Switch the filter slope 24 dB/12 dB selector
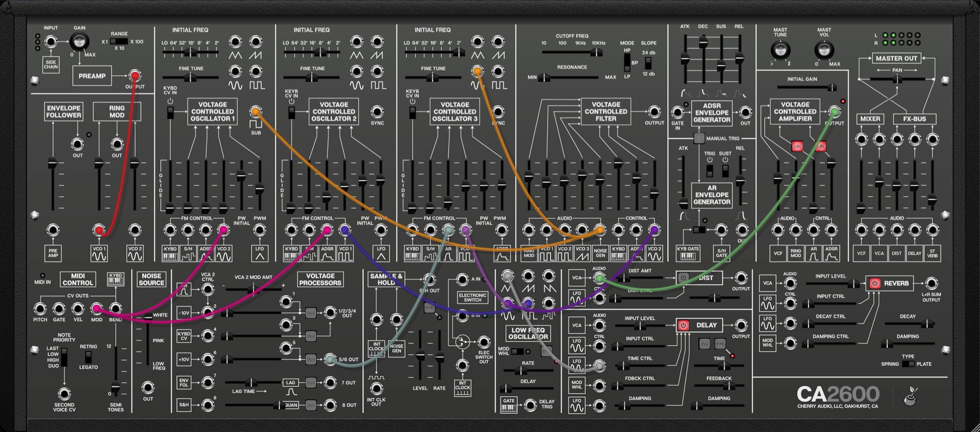Viewport: 980px width, 432px height. coord(648,63)
